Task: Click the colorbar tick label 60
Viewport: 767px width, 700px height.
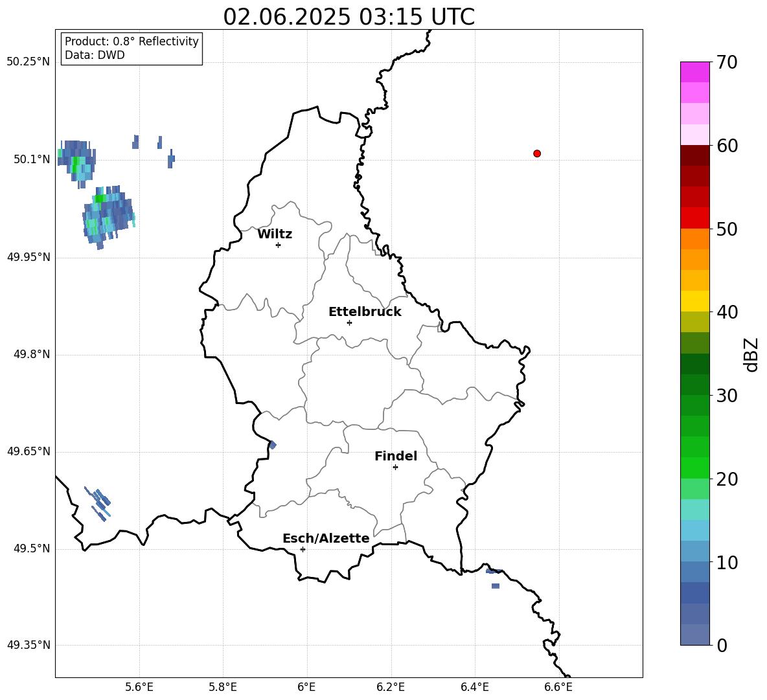Action: (x=727, y=146)
